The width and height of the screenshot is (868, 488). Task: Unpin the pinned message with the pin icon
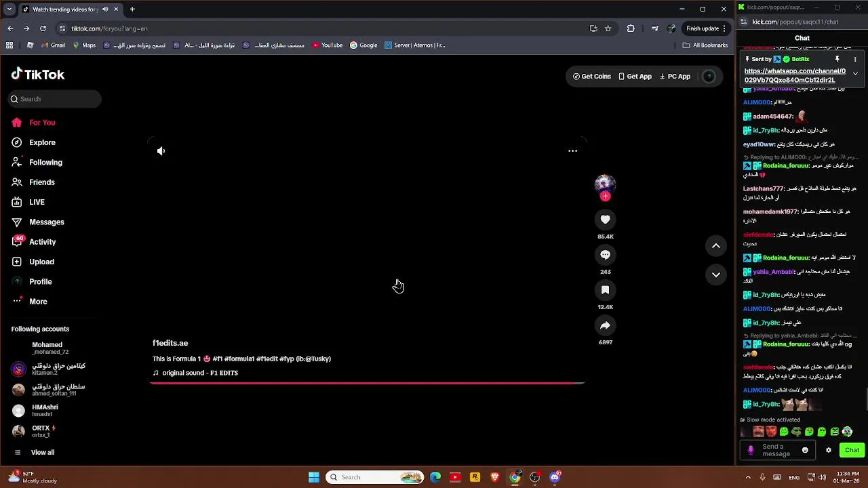click(x=837, y=59)
